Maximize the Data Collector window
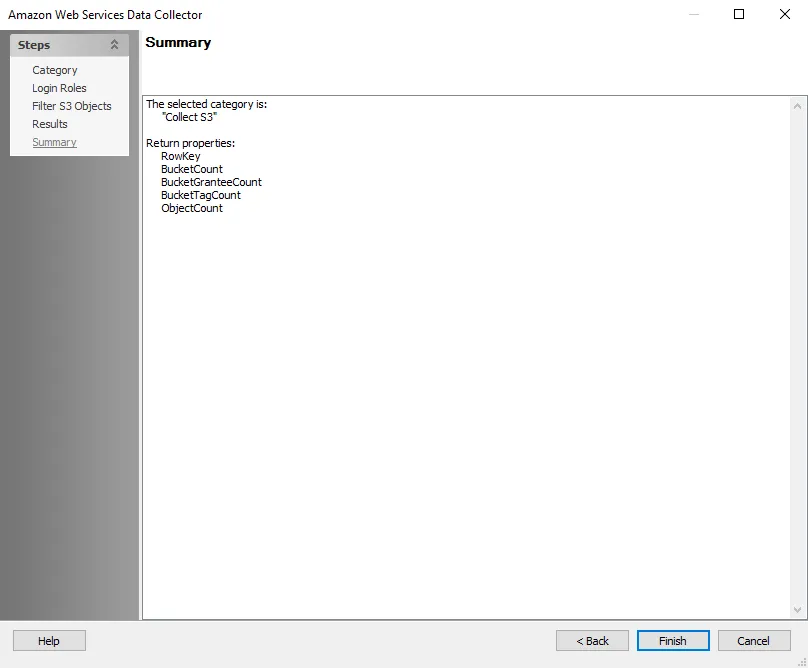The image size is (808, 668). click(x=739, y=14)
